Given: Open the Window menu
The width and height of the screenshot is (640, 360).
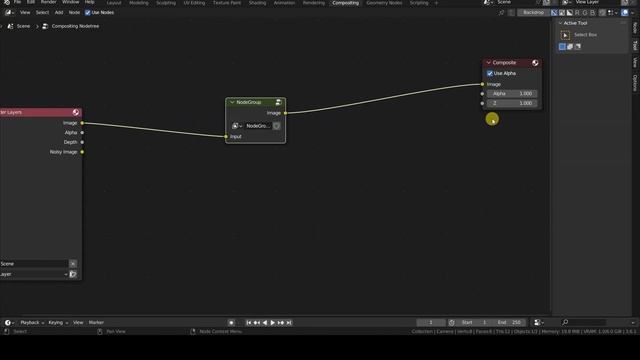Looking at the screenshot, I should [x=71, y=2].
